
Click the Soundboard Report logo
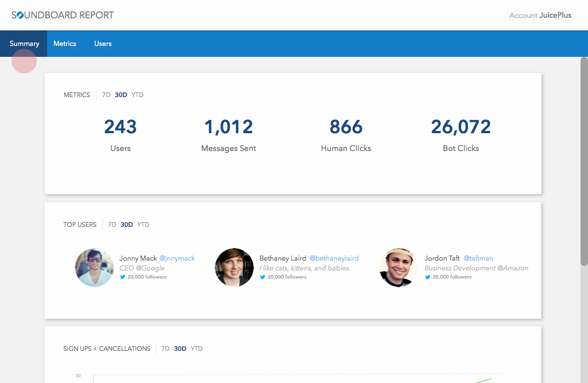tap(63, 15)
